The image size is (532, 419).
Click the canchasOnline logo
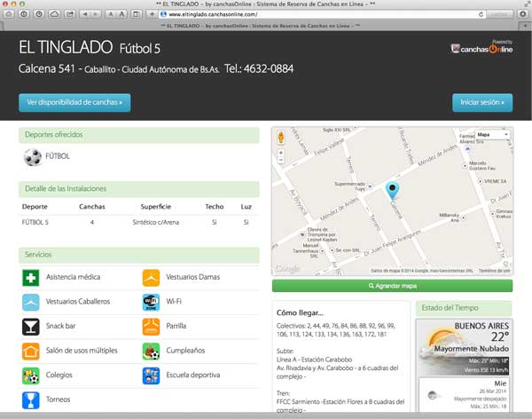[481, 48]
